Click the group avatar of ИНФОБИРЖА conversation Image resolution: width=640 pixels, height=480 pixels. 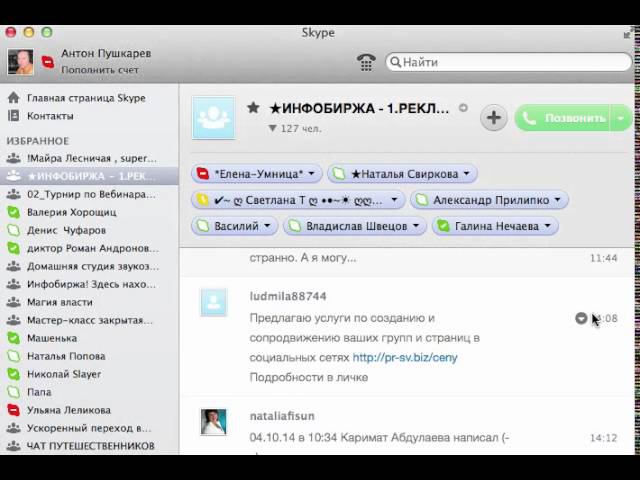pos(213,118)
